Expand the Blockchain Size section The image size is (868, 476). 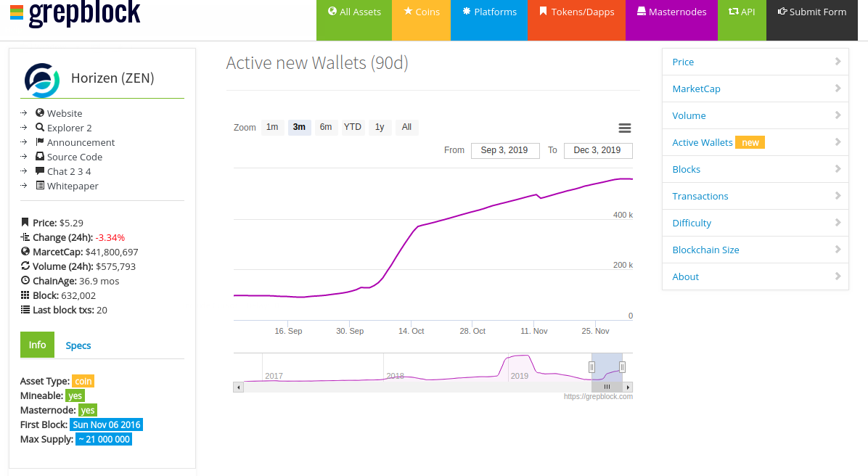point(755,250)
